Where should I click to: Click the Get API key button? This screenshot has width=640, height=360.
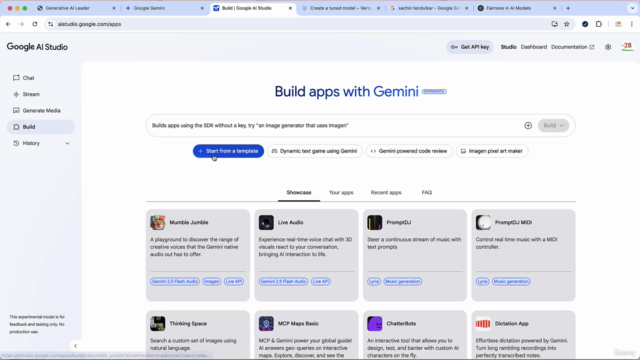coord(470,47)
